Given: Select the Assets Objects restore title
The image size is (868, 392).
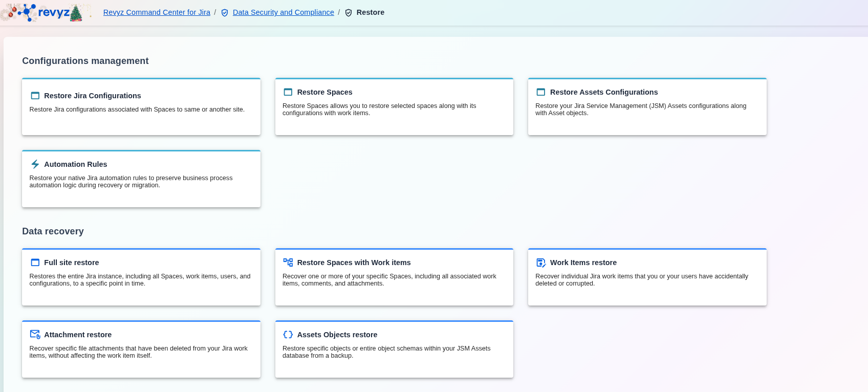Looking at the screenshot, I should coord(337,335).
